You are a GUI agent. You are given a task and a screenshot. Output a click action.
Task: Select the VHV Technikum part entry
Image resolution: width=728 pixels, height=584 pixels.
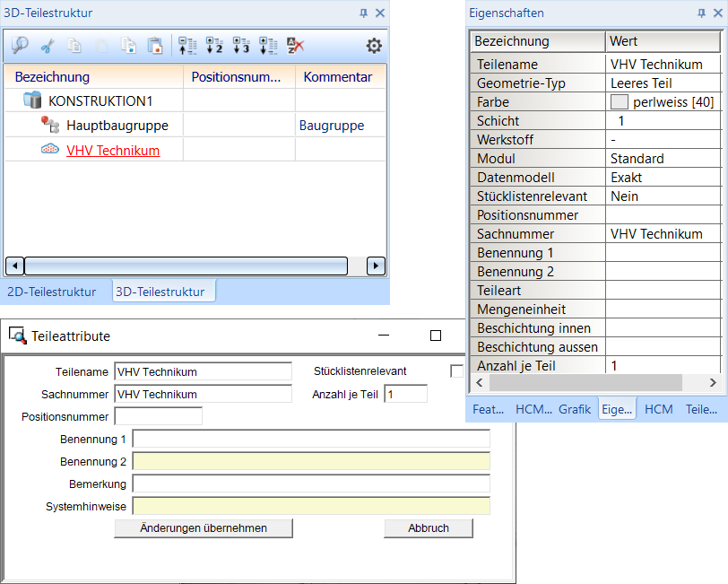[x=113, y=151]
